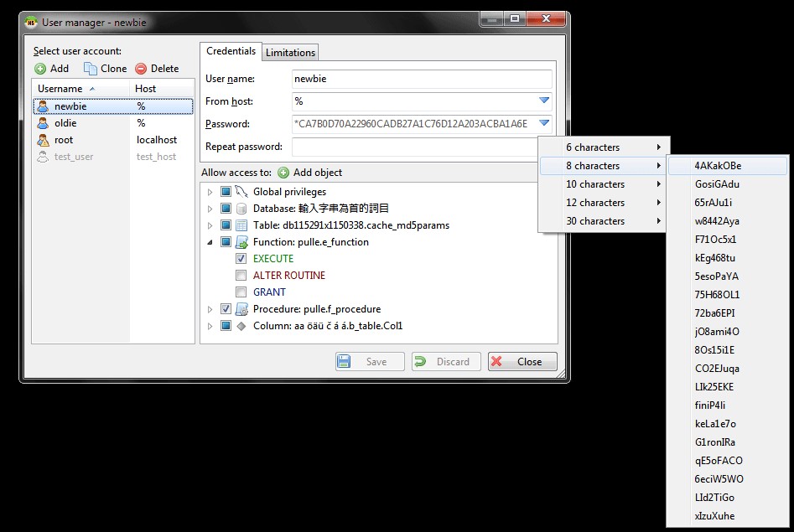Click the Global privileges dolphin icon

click(241, 191)
